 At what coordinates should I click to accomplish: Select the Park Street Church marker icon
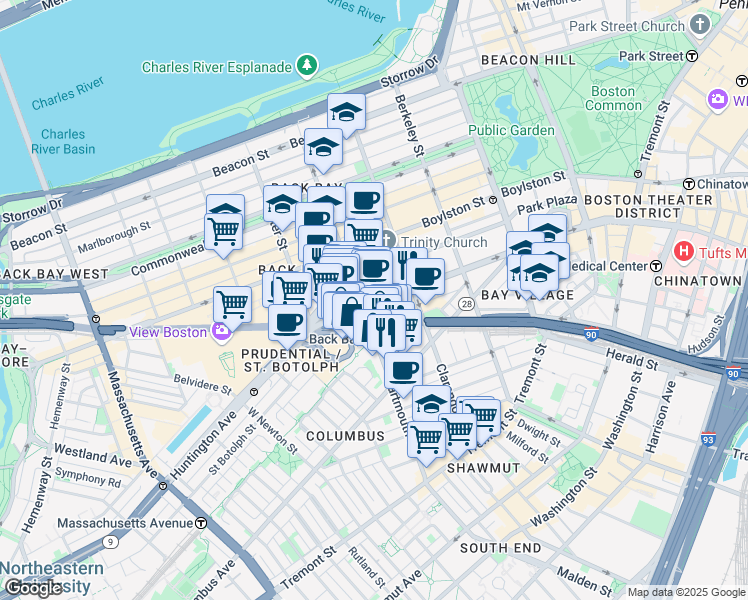coord(700,23)
